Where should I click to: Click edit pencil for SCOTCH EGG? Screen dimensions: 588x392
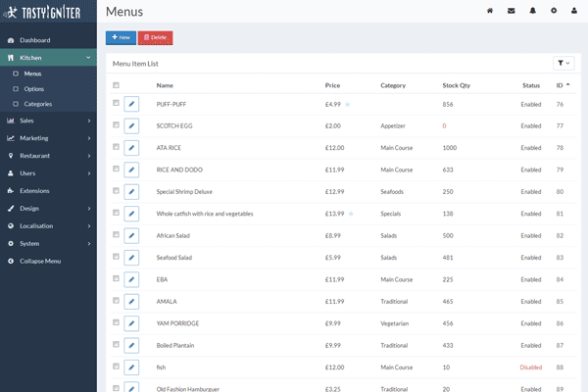pos(132,125)
